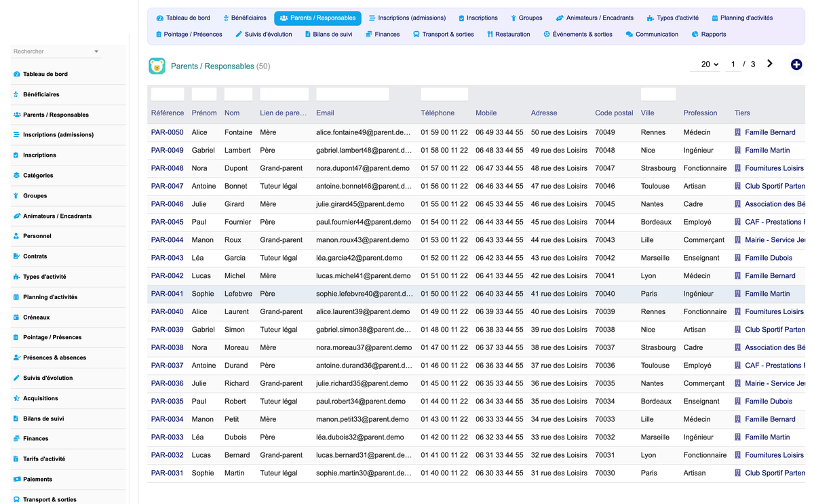This screenshot has height=504, width=814.
Task: Click building icon beside Famille Bernard in PAR-0050 row
Action: [x=738, y=132]
